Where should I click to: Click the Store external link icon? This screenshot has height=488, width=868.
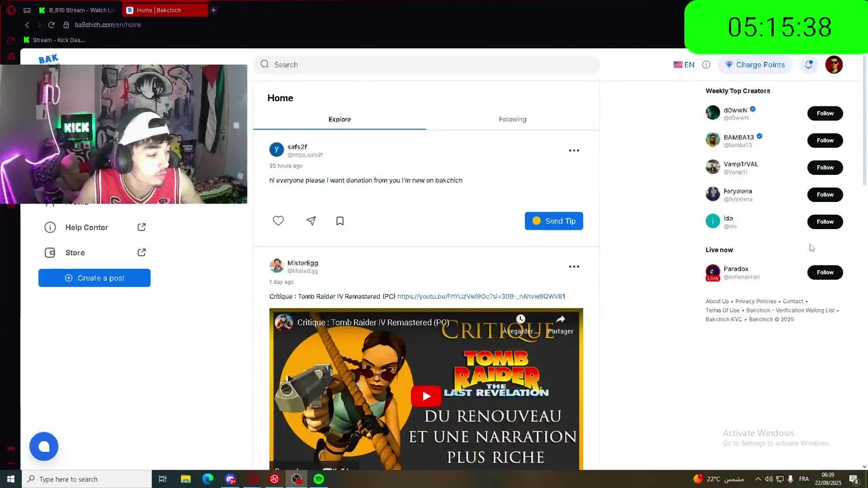142,252
